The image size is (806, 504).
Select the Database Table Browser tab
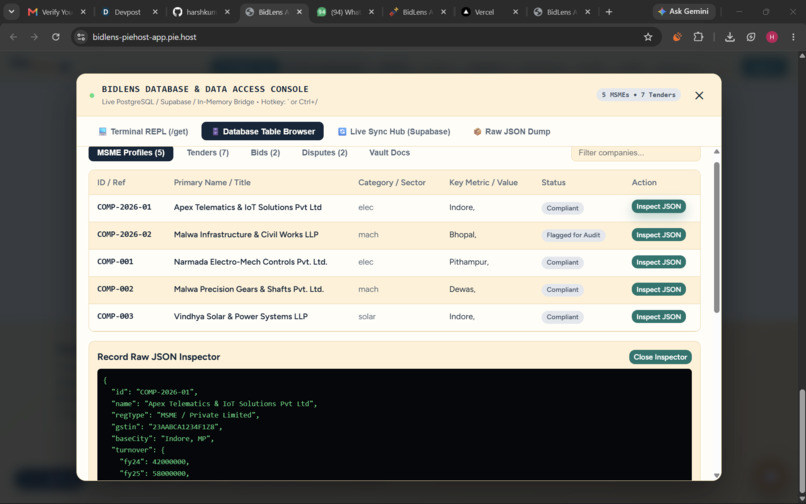click(263, 131)
